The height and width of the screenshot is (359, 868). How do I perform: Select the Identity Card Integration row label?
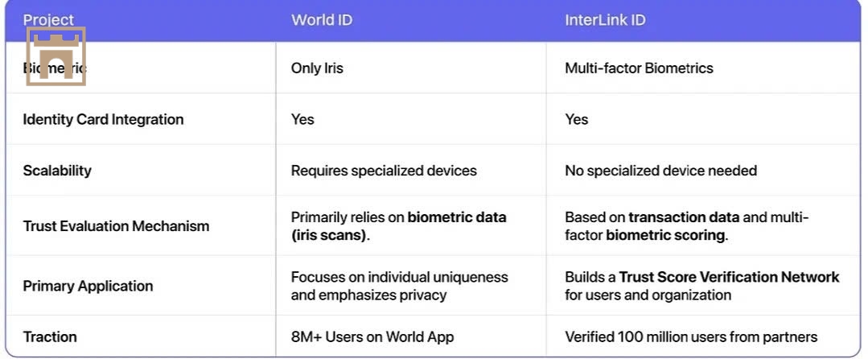pos(103,120)
